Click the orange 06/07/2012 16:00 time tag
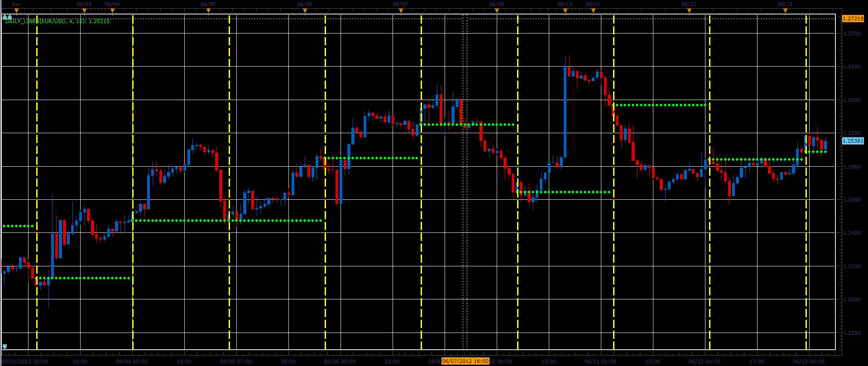The height and width of the screenshot is (366, 868). tap(465, 361)
